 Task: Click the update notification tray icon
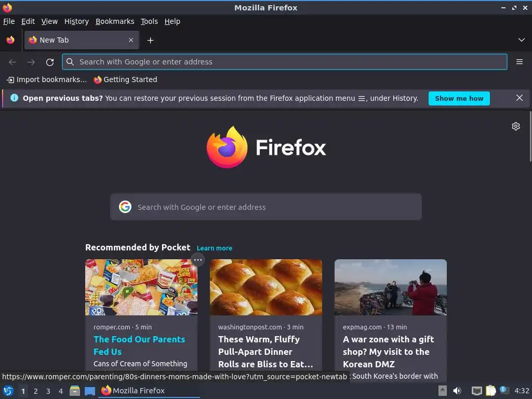[x=504, y=390]
